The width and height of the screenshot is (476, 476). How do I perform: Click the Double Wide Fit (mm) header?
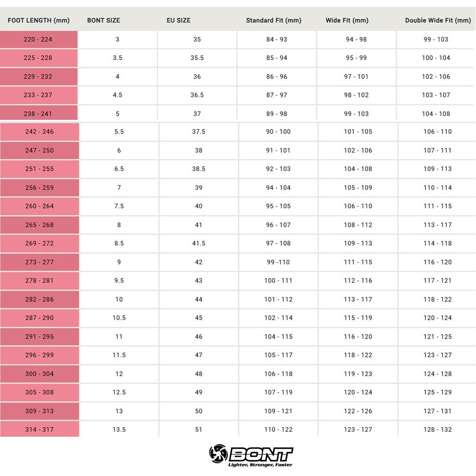[x=438, y=20]
